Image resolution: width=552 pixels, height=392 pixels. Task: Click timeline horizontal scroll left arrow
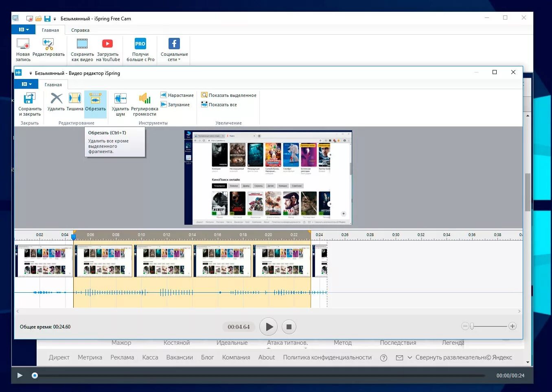(18, 311)
